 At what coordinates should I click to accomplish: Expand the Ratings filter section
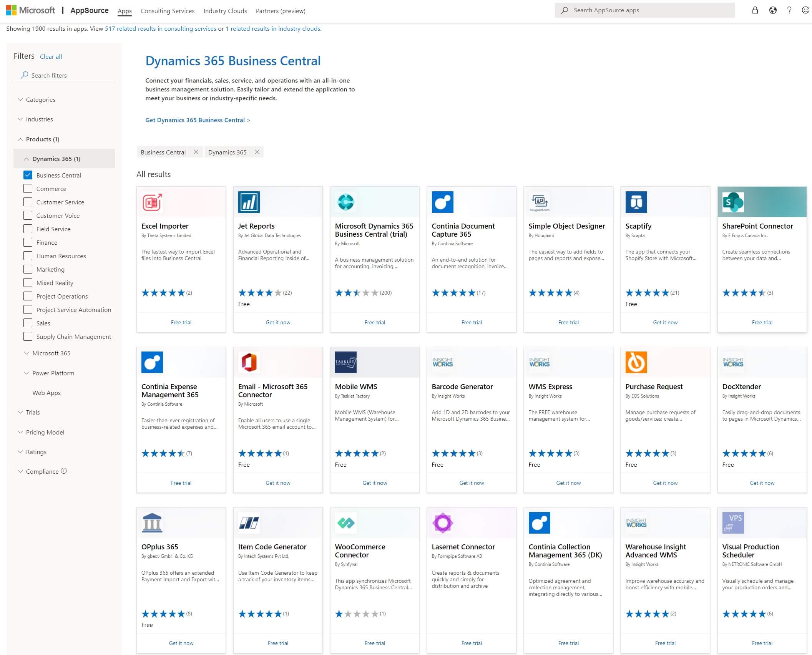coord(32,452)
